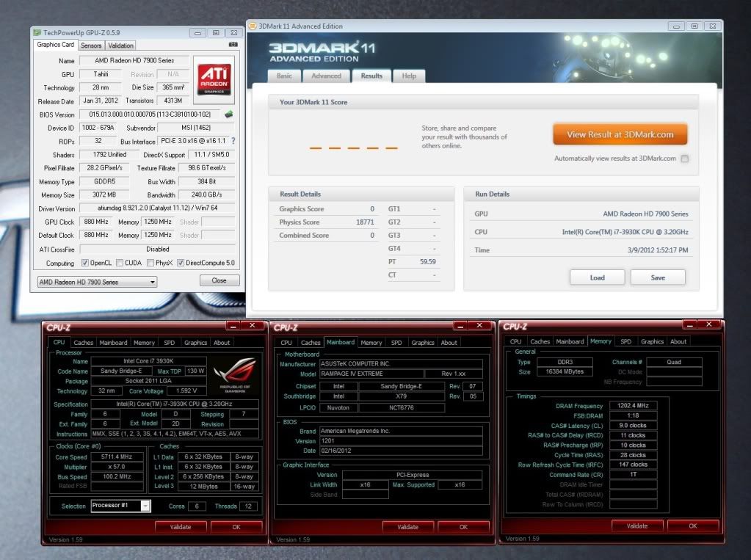
Task: Click Validate in the CPU-Z CPU window
Action: [181, 526]
